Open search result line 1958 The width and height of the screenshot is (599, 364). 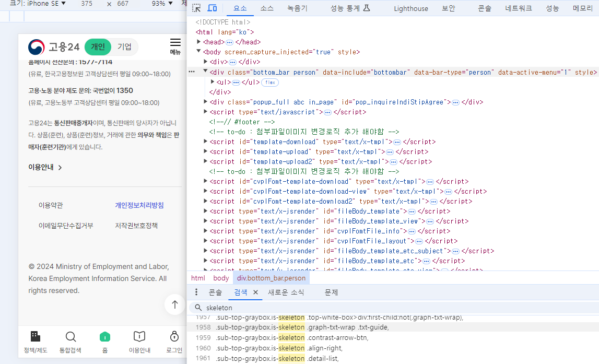(x=393, y=327)
